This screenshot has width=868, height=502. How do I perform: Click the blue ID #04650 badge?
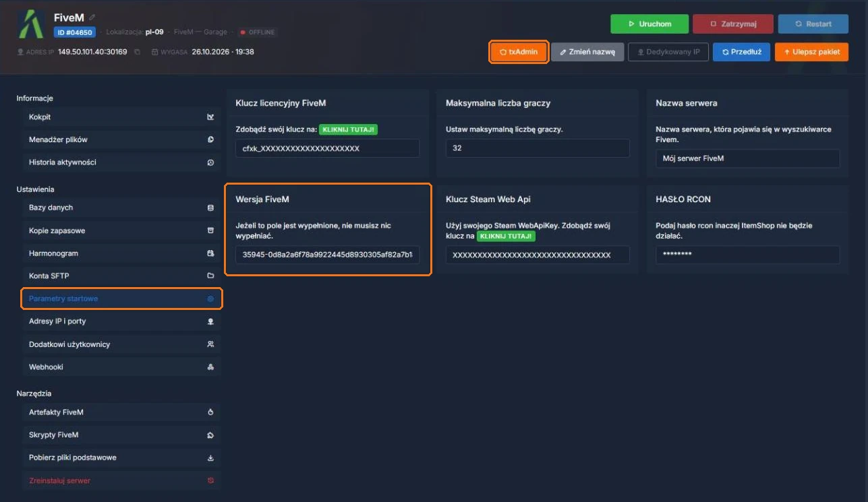(75, 32)
